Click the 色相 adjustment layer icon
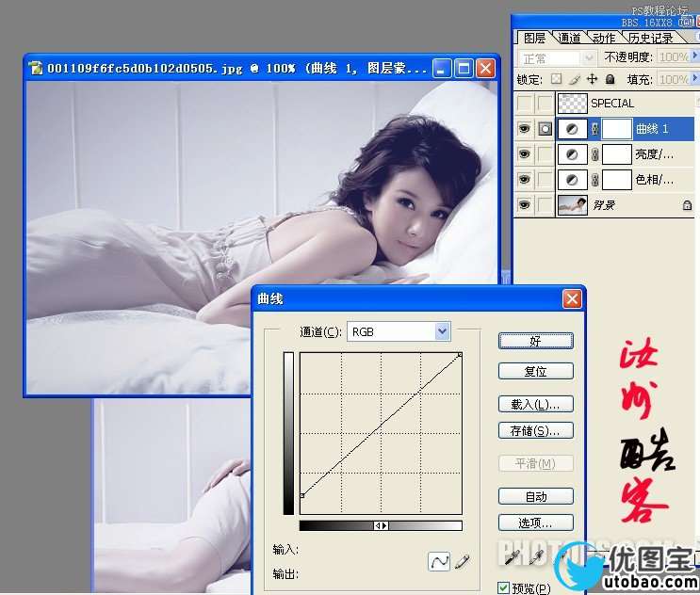Image resolution: width=700 pixels, height=595 pixels. click(572, 180)
